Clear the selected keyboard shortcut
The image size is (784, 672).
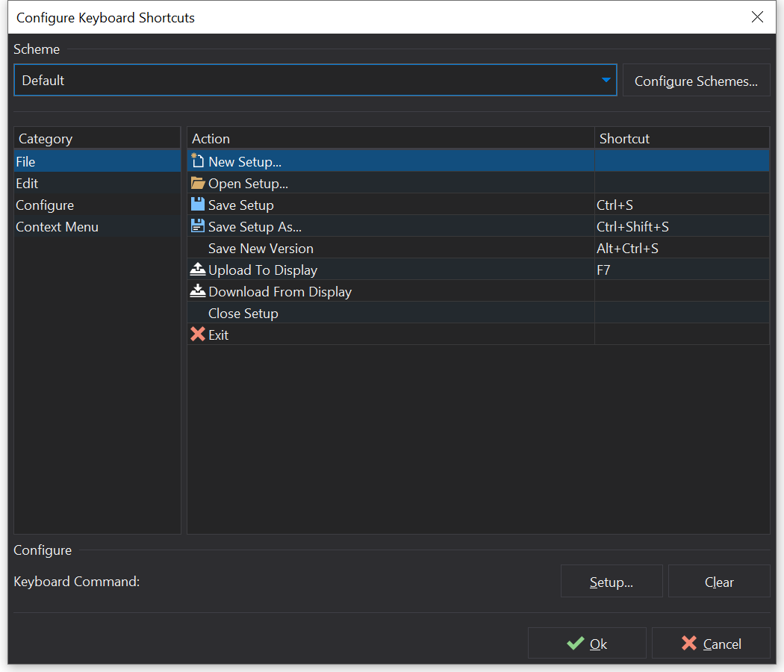(718, 582)
